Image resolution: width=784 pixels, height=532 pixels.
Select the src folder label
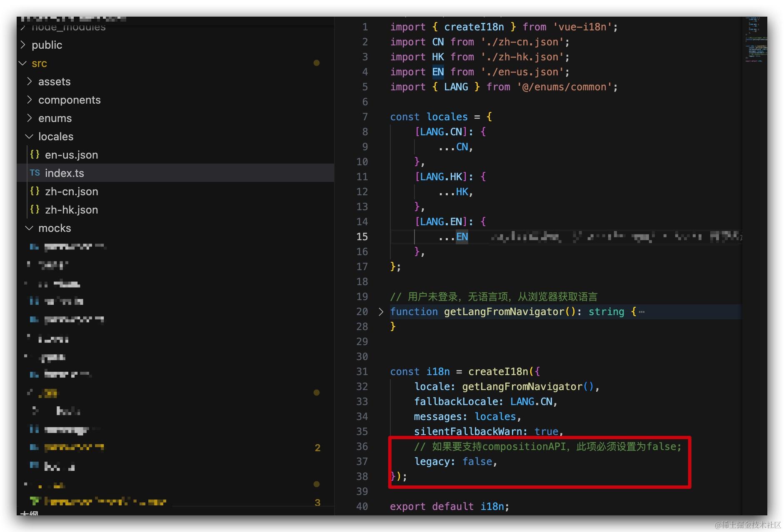[x=39, y=63]
